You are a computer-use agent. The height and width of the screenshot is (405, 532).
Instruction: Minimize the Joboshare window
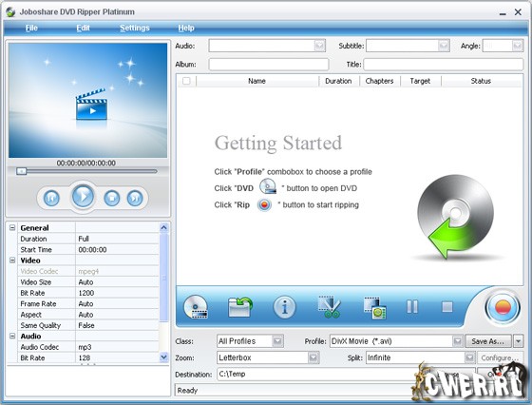click(x=503, y=13)
